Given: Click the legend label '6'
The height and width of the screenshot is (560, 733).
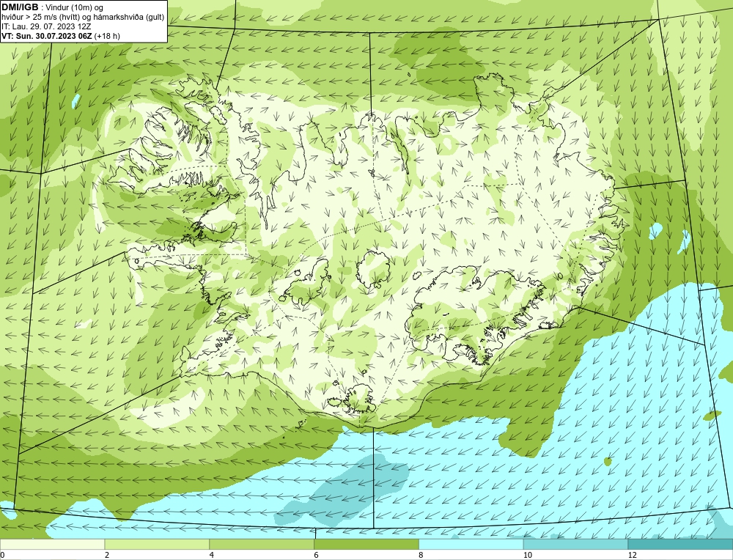Looking at the screenshot, I should coord(317,555).
